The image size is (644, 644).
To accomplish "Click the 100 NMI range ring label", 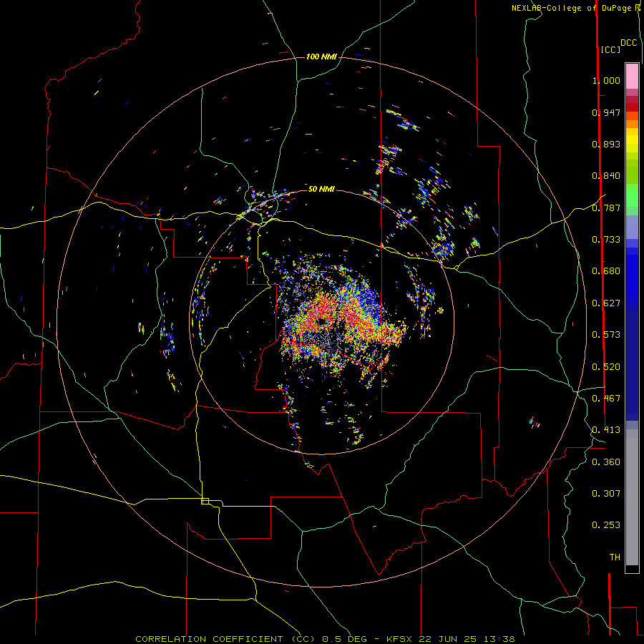I will 321,57.
